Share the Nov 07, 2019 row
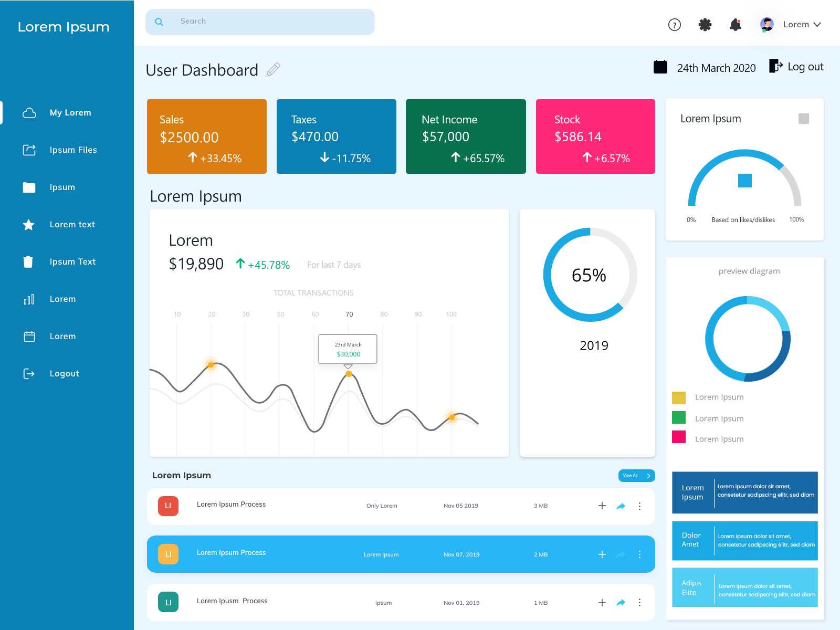 [x=621, y=554]
